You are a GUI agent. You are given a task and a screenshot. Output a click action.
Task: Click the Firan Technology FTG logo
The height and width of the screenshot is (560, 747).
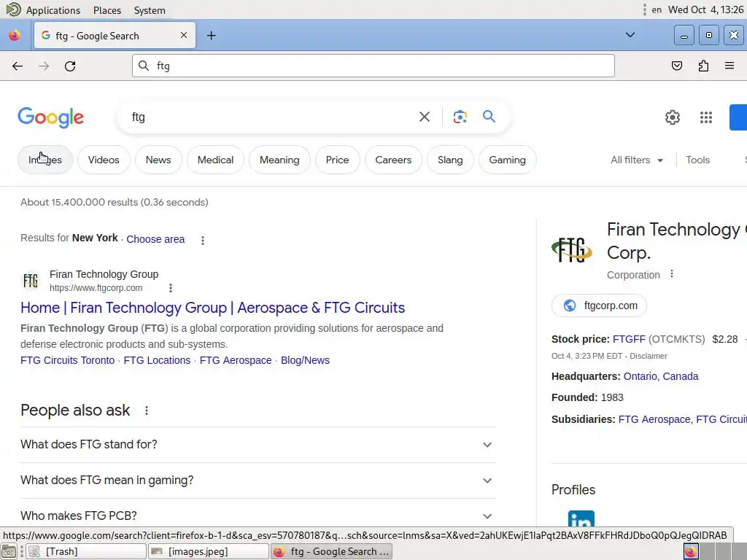[x=572, y=250]
